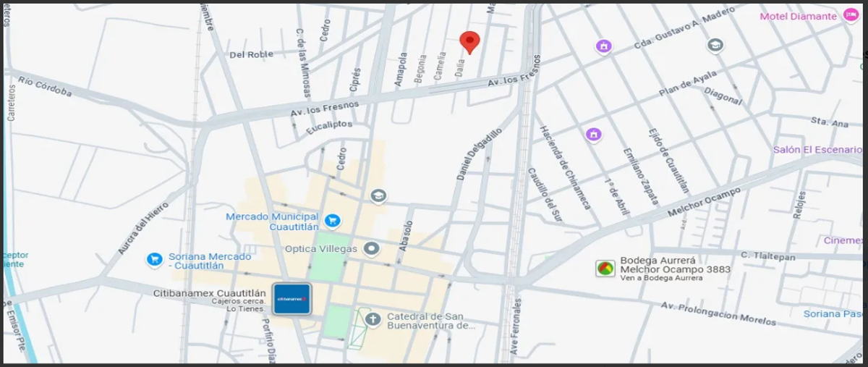This screenshot has height=367, width=868.
Task: Click the Soriana Mercado shopping cart icon
Action: pos(154,259)
